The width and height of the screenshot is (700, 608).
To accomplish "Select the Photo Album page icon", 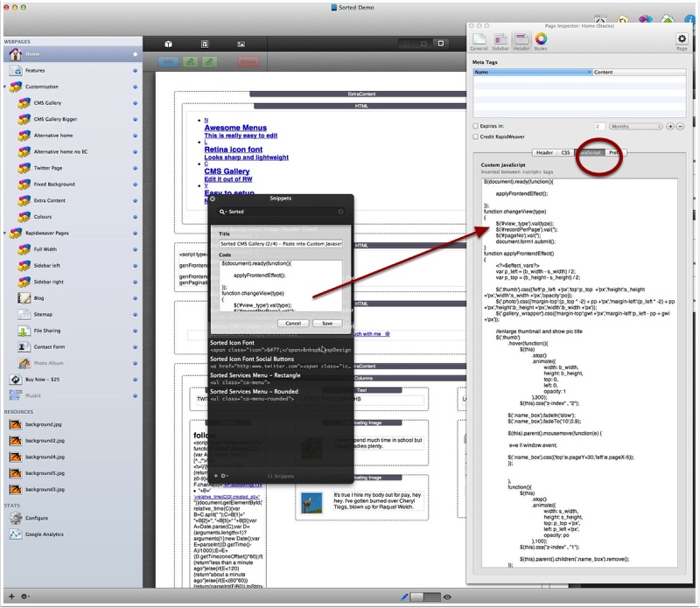I will (x=24, y=363).
